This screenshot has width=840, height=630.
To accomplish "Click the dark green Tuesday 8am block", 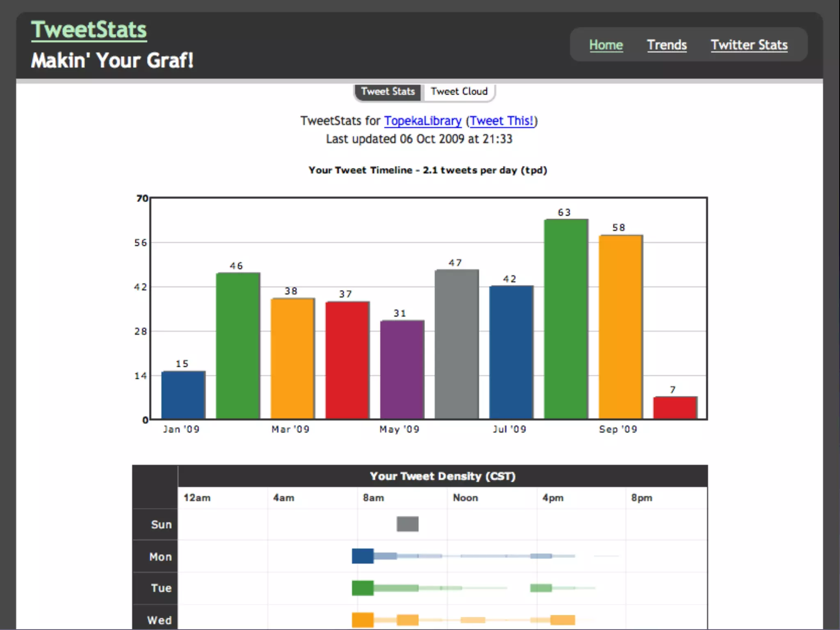I will click(363, 588).
